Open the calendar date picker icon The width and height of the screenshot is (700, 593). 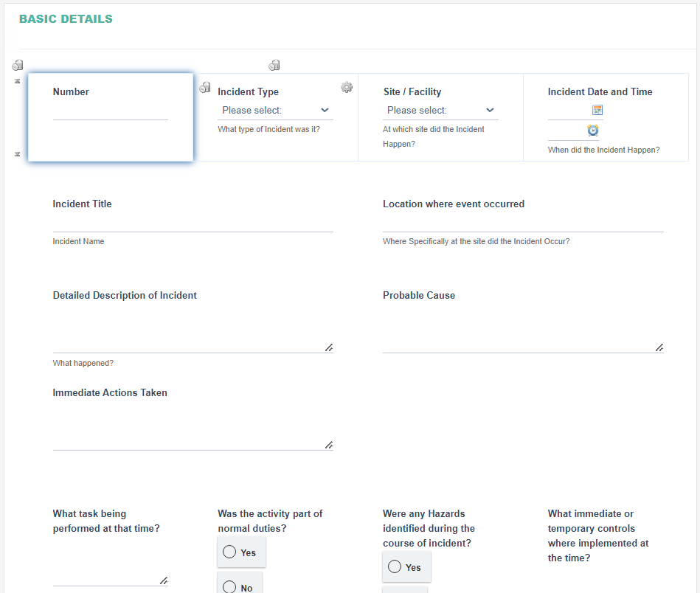pyautogui.click(x=597, y=110)
